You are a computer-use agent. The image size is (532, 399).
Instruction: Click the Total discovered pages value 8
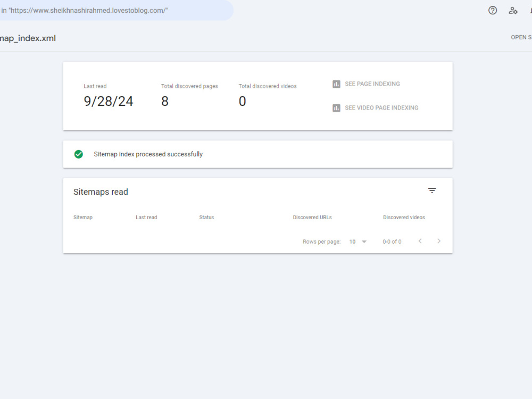pyautogui.click(x=165, y=102)
